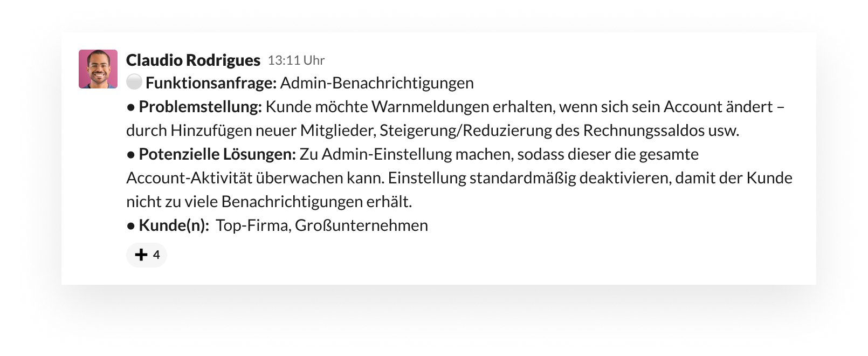Image resolution: width=868 pixels, height=356 pixels.
Task: Open Claudio Rodrigues' profile avatar
Action: point(98,69)
